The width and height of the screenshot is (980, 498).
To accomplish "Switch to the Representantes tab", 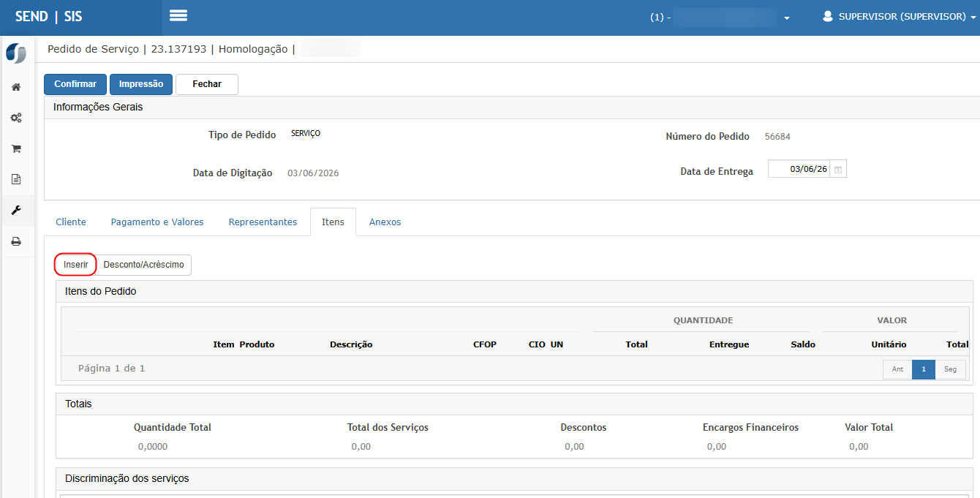I will point(263,222).
